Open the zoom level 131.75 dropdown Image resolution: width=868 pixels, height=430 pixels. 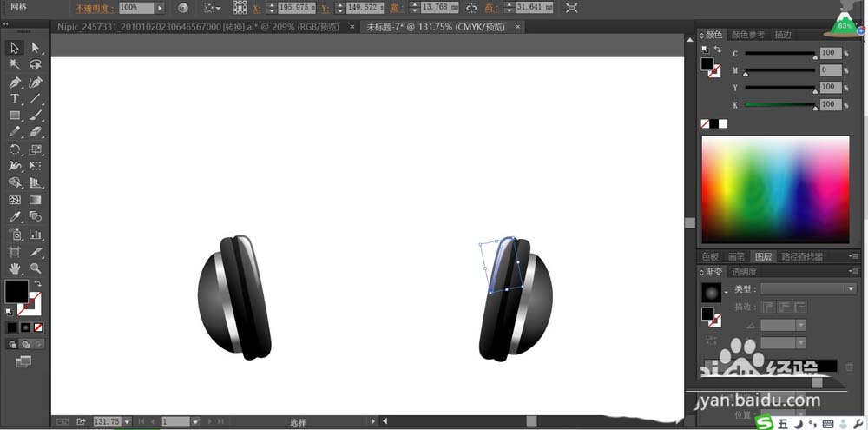[x=128, y=421]
